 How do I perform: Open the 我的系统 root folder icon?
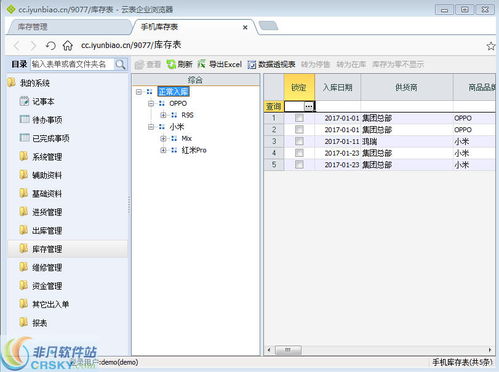pyautogui.click(x=12, y=82)
